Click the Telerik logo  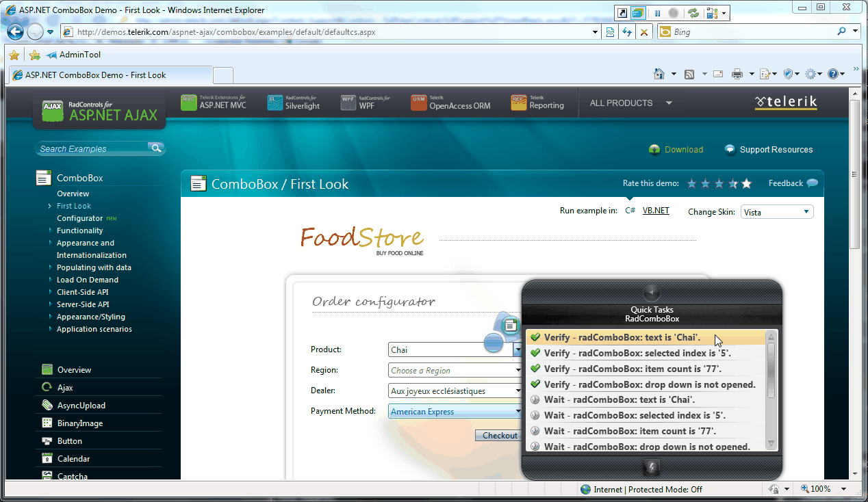pos(786,103)
